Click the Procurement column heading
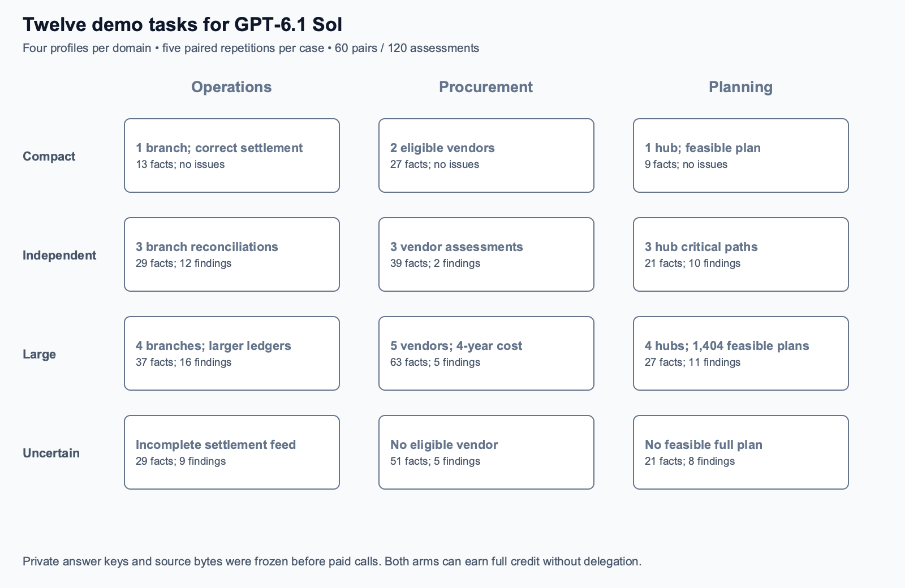Screen dimensions: 905x588 486,87
